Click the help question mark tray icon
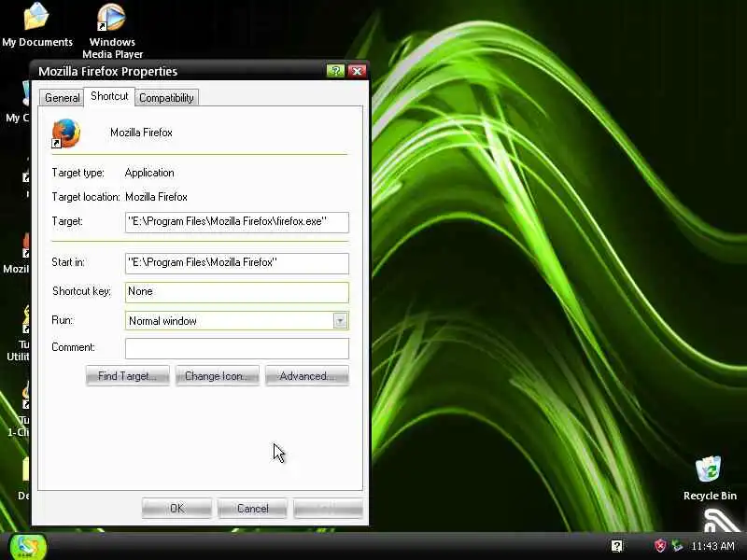This screenshot has width=747, height=560. (x=616, y=546)
